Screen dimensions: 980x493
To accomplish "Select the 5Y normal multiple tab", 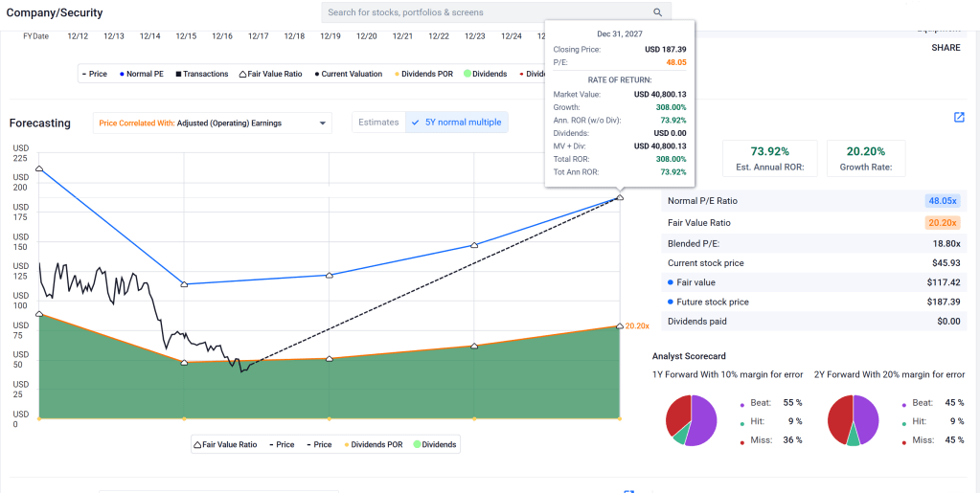I will click(x=456, y=123).
